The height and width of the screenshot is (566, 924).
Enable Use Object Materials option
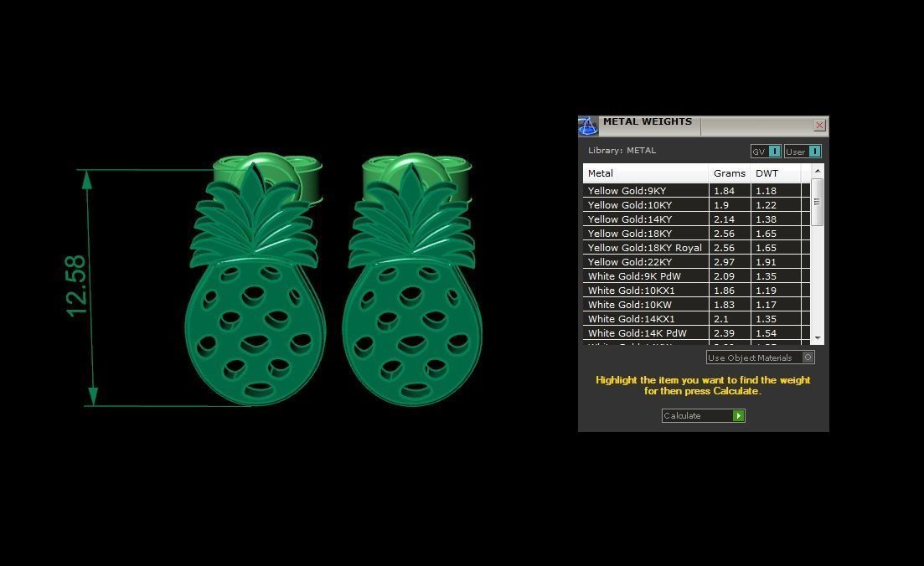760,358
